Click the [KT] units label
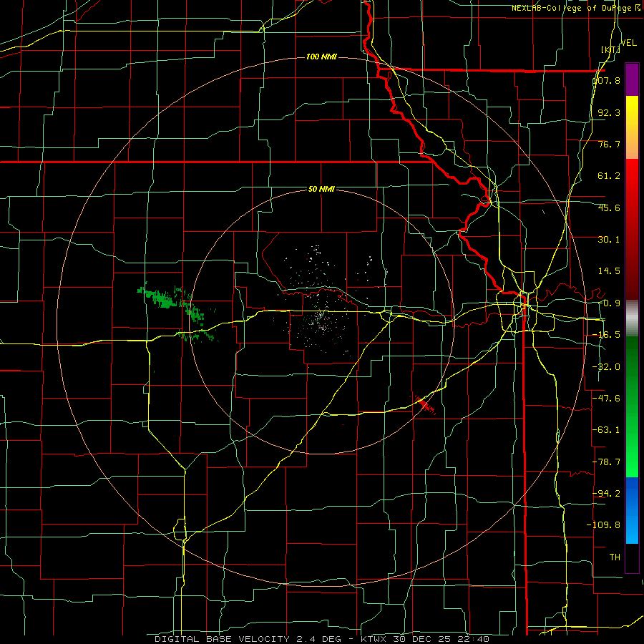 click(610, 49)
